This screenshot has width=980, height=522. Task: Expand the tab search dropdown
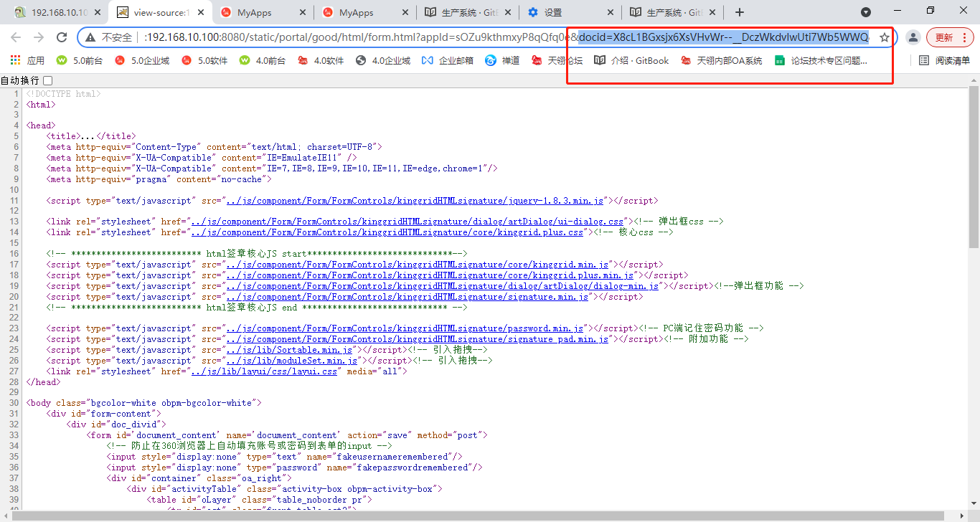(866, 12)
